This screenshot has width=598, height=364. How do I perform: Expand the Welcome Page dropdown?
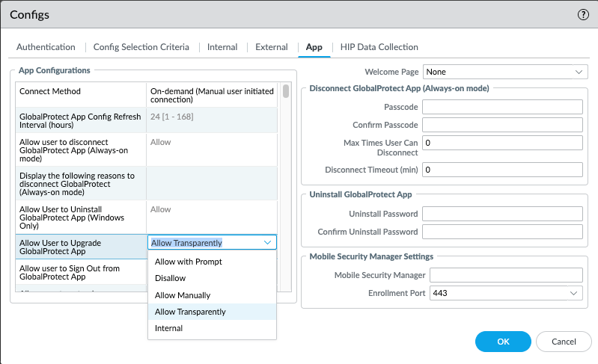[x=504, y=72]
